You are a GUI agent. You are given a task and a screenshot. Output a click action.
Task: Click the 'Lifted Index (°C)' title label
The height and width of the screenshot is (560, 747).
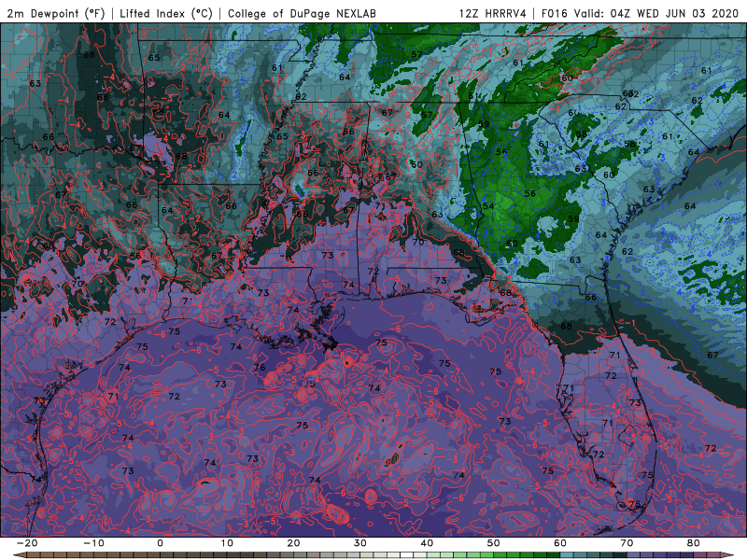pos(166,13)
